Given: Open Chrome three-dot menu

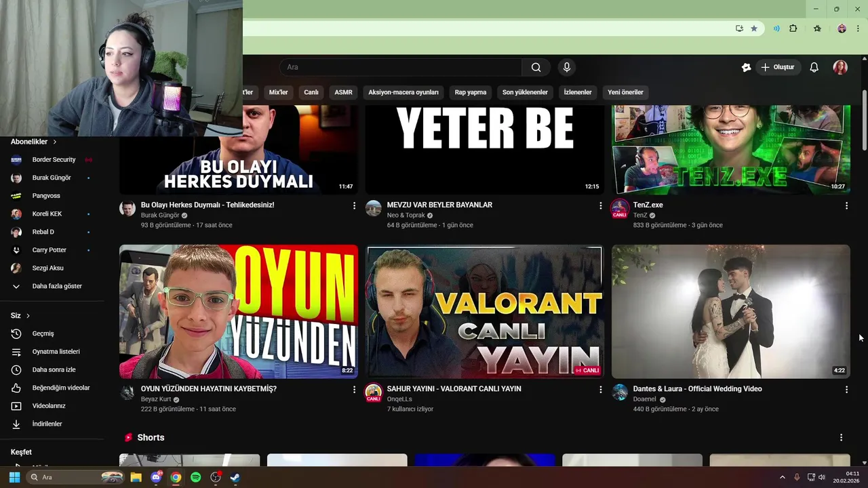Looking at the screenshot, I should point(858,28).
